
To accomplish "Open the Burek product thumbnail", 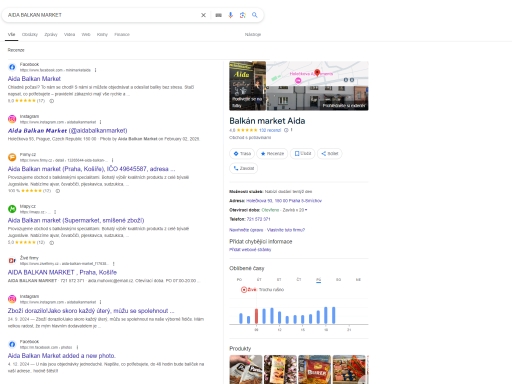I will coord(314,369).
